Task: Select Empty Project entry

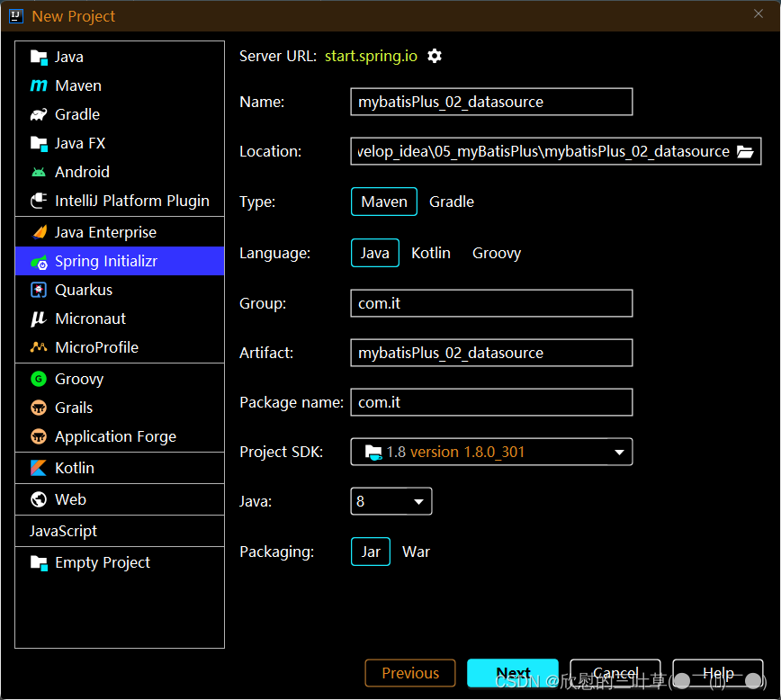Action: pyautogui.click(x=120, y=563)
